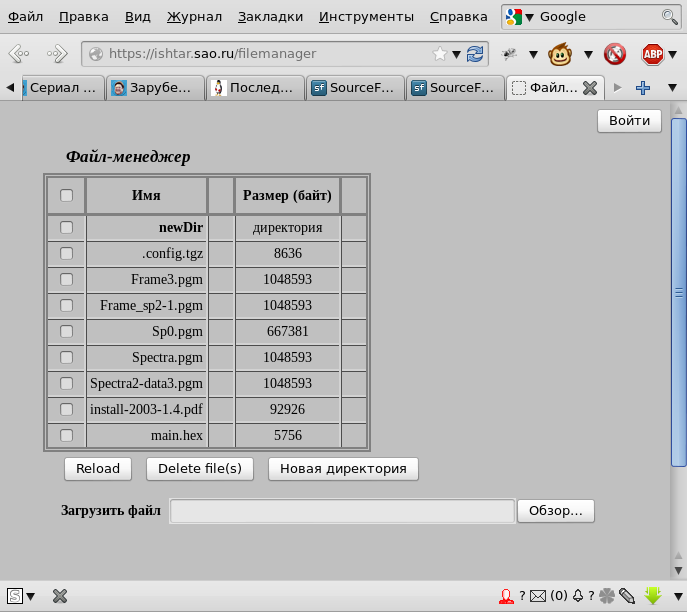This screenshot has height=612, width=687.
Task: Open the Справка menu
Action: (x=458, y=17)
